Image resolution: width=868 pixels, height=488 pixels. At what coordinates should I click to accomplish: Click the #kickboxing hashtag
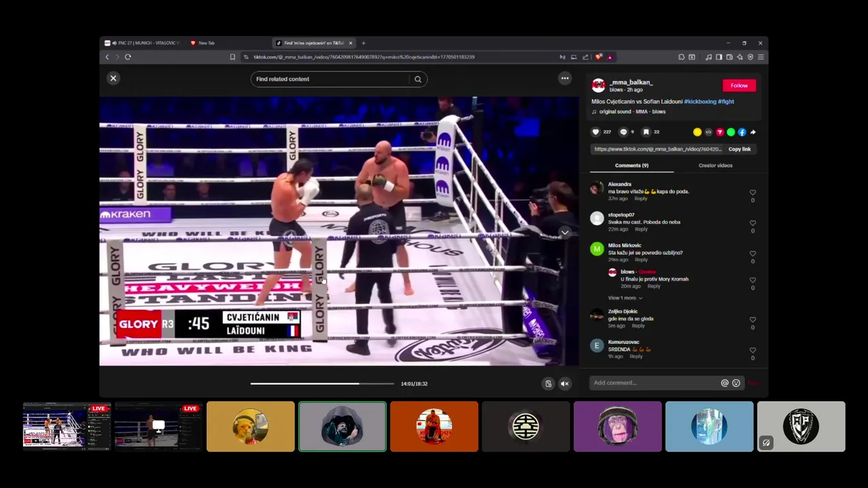pos(700,102)
